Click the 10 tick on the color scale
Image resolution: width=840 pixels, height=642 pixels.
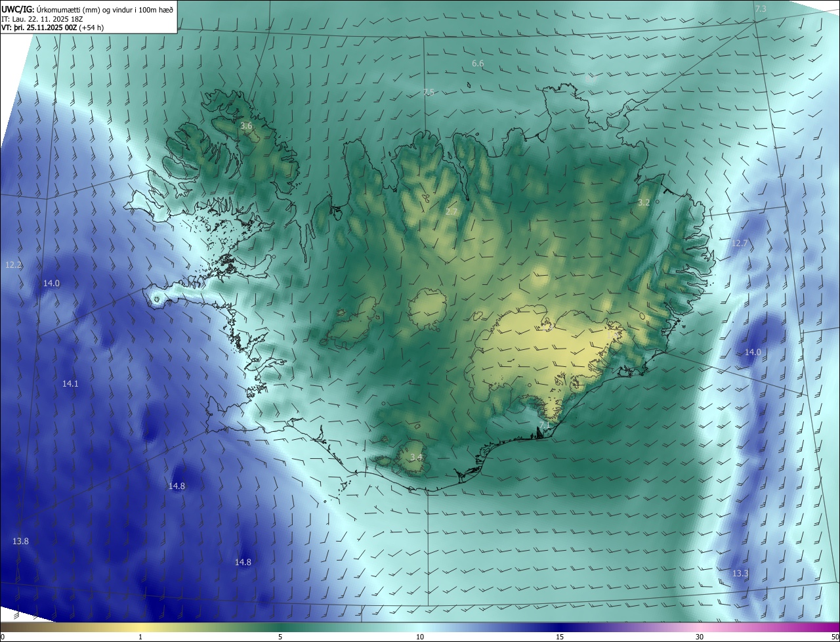coord(420,637)
